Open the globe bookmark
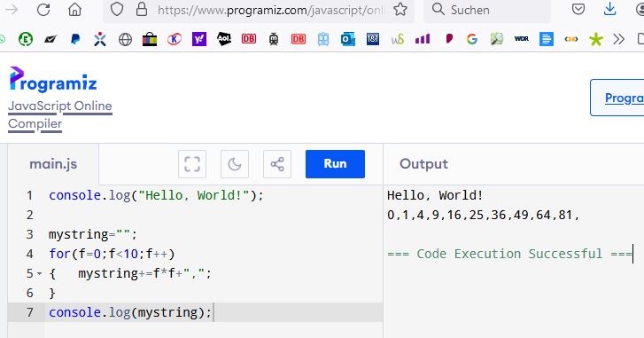 (x=125, y=39)
